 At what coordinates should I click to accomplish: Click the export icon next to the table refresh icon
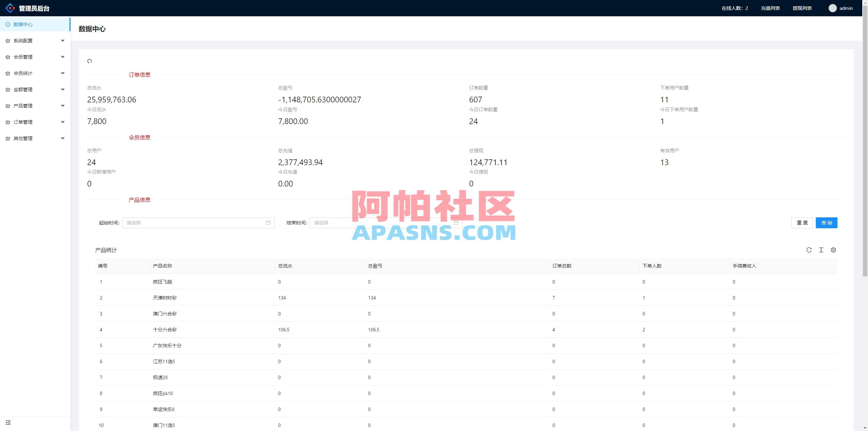pos(822,250)
